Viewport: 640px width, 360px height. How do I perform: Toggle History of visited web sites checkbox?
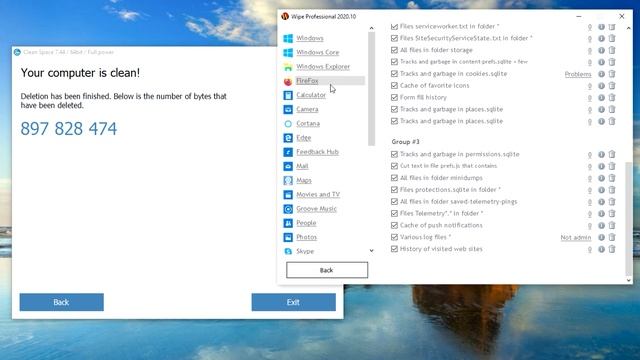tap(394, 249)
